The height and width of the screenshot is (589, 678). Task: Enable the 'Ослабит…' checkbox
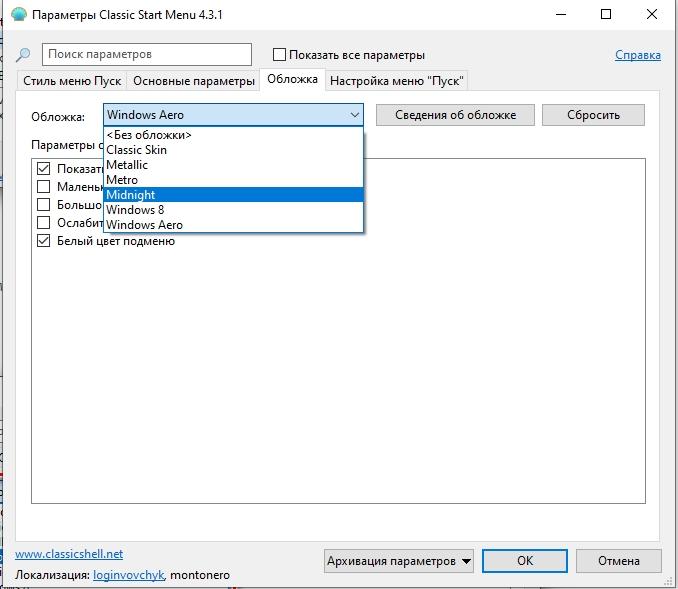(x=43, y=223)
